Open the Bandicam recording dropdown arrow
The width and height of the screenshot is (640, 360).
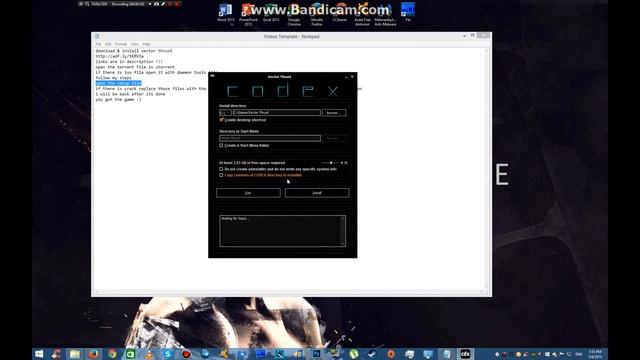(150, 4)
